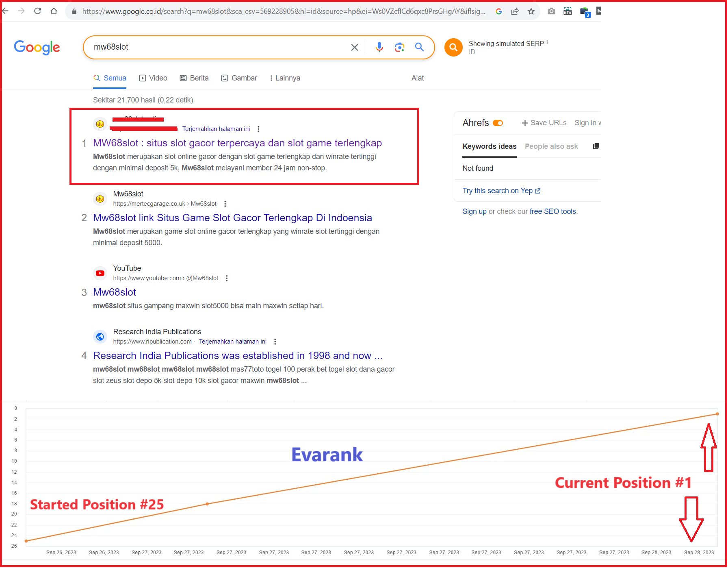Image resolution: width=728 pixels, height=568 pixels.
Task: Click the orange Ahrefs search icon
Action: pyautogui.click(x=453, y=48)
